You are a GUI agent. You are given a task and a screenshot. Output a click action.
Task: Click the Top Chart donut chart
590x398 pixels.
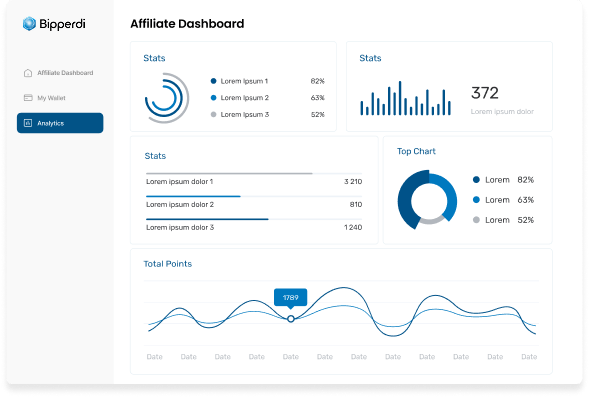(x=427, y=199)
